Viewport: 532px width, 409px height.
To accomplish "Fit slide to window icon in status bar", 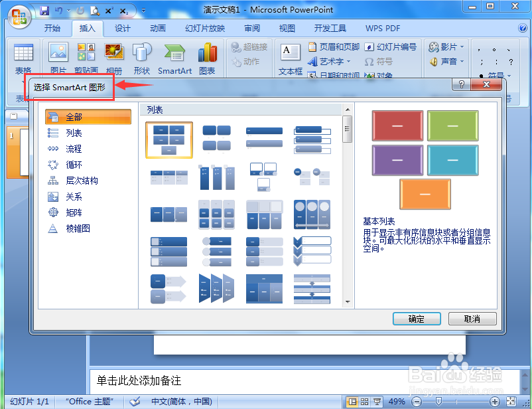I will click(x=511, y=402).
